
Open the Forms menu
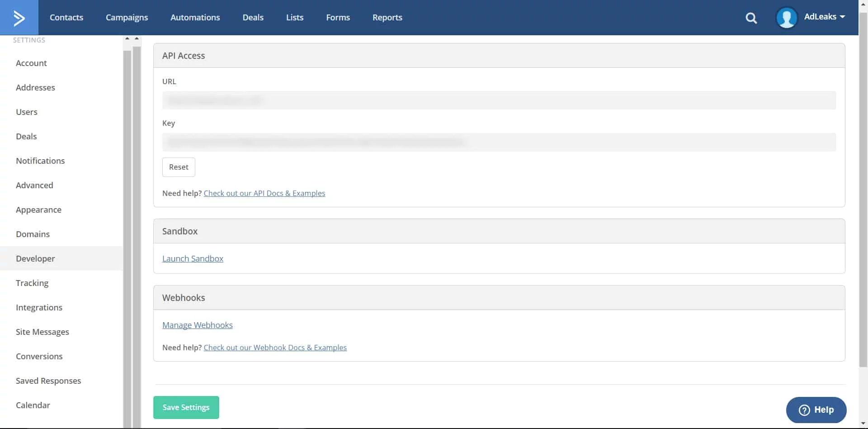click(338, 17)
